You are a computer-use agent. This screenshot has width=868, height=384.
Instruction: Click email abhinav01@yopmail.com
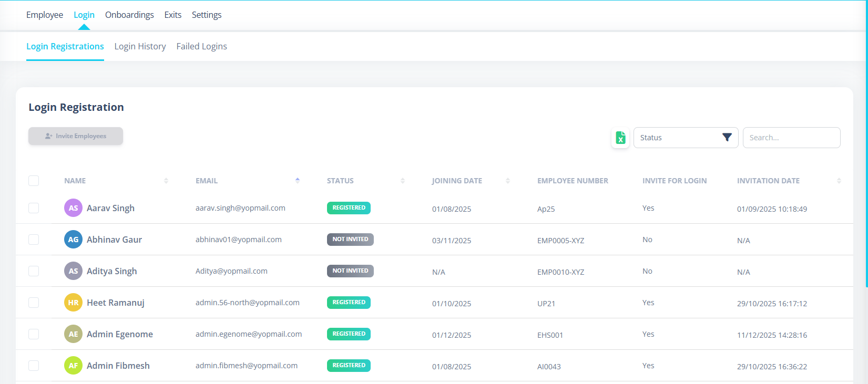click(239, 240)
